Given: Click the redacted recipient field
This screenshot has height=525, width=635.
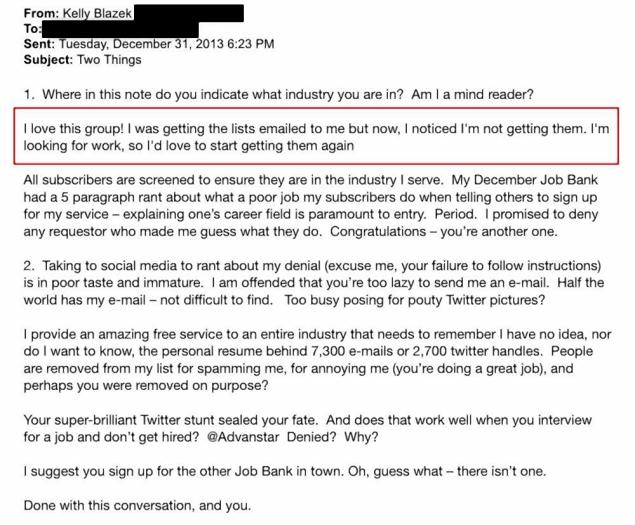Looking at the screenshot, I should point(120,30).
